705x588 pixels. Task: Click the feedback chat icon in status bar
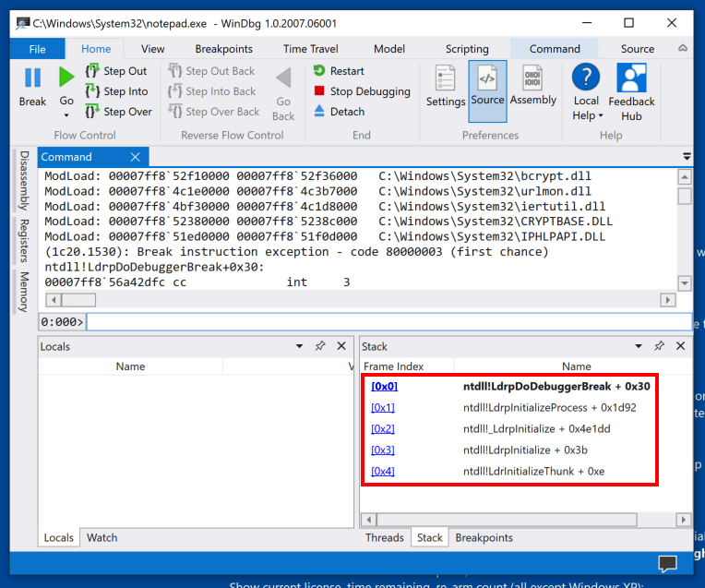pyautogui.click(x=668, y=563)
